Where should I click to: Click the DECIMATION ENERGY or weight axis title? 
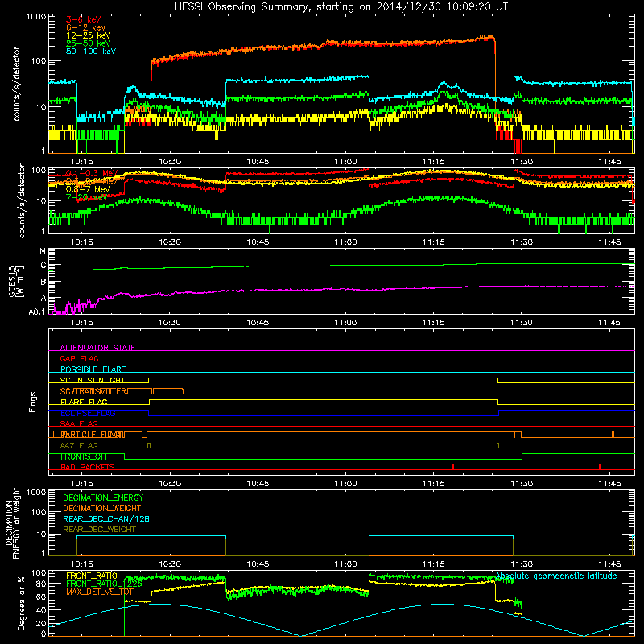coord(12,522)
